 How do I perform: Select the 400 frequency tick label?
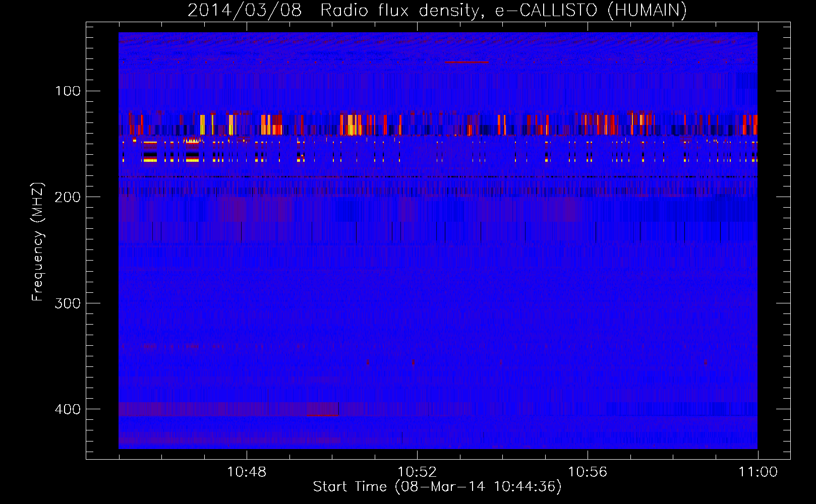tap(68, 409)
